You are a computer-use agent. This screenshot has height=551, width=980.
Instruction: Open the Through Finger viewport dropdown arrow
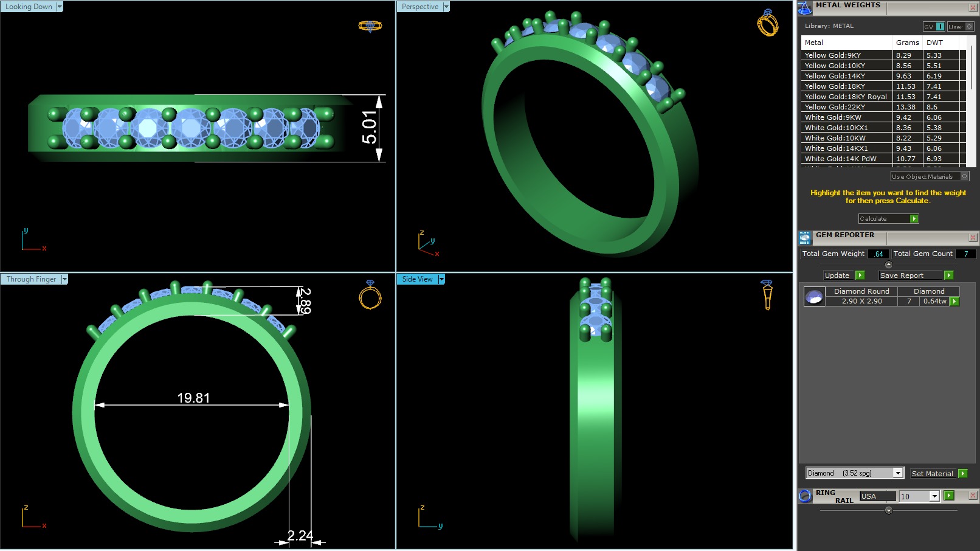(64, 279)
